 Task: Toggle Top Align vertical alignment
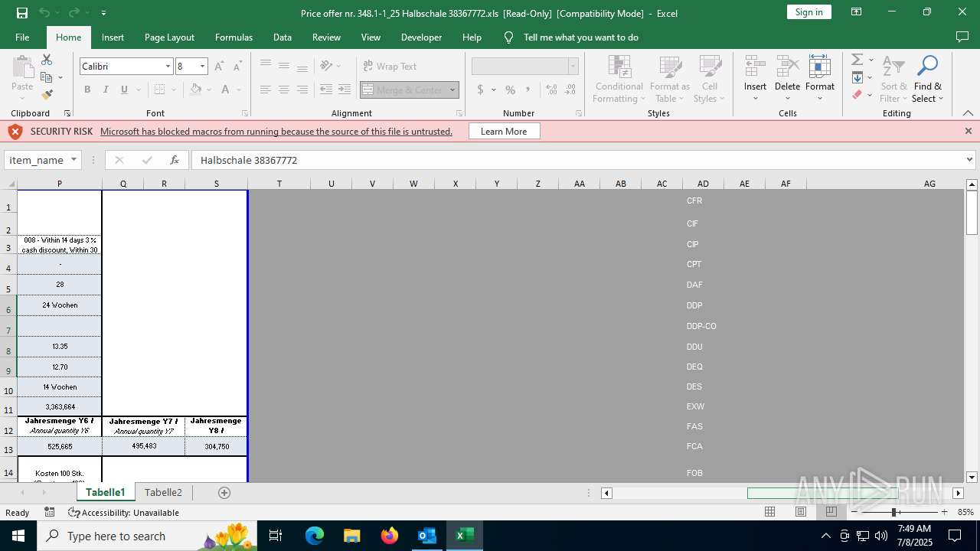(x=266, y=66)
